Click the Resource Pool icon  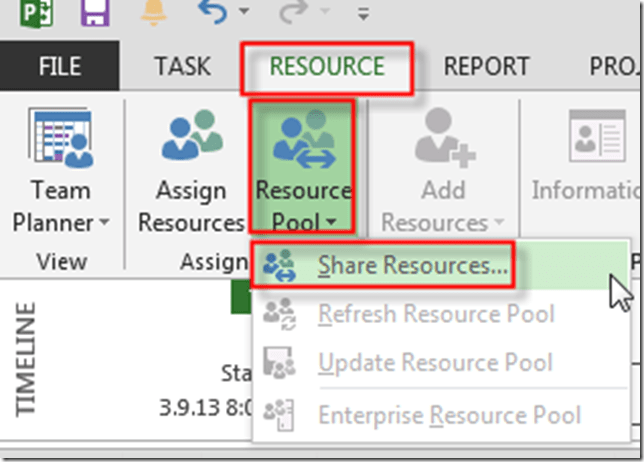coord(303,138)
